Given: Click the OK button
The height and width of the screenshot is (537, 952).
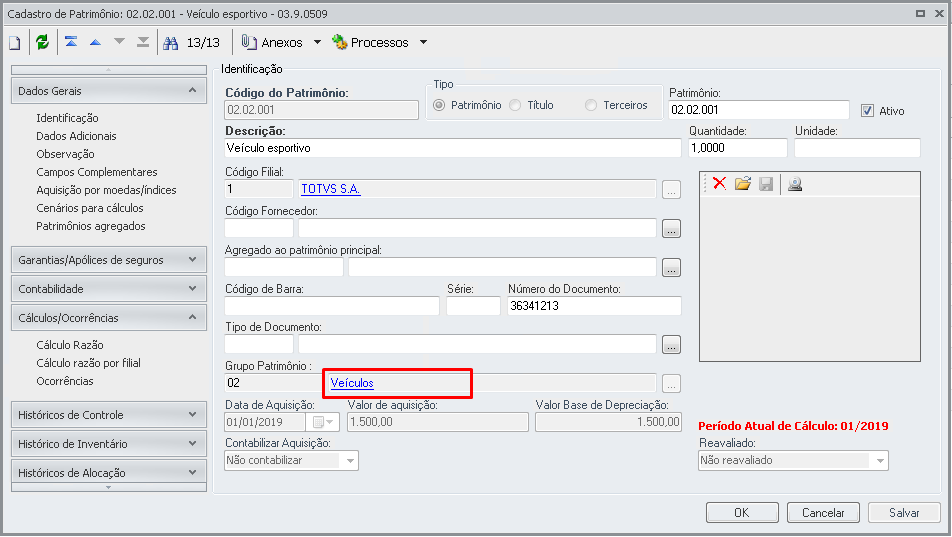Looking at the screenshot, I should point(742,513).
